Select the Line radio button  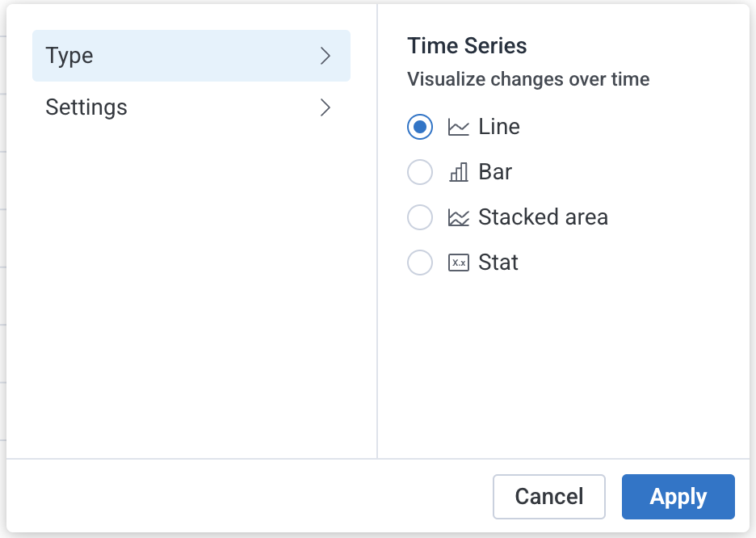point(420,127)
